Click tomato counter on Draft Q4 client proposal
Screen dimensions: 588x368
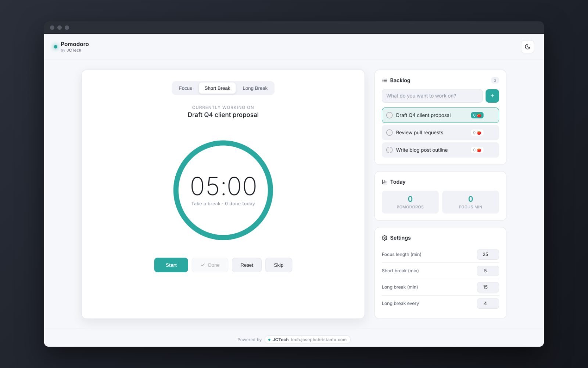click(477, 115)
